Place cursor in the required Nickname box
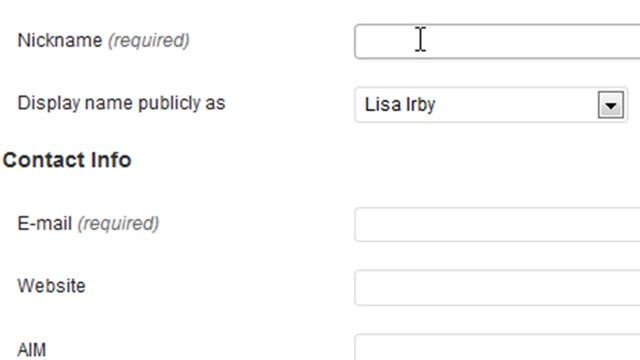Image resolution: width=640 pixels, height=360 pixels. 497,42
